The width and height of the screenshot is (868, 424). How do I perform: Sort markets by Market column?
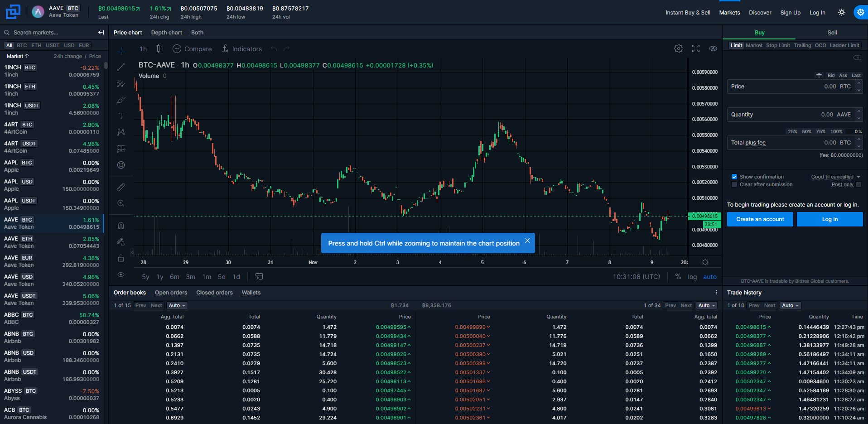(18, 56)
